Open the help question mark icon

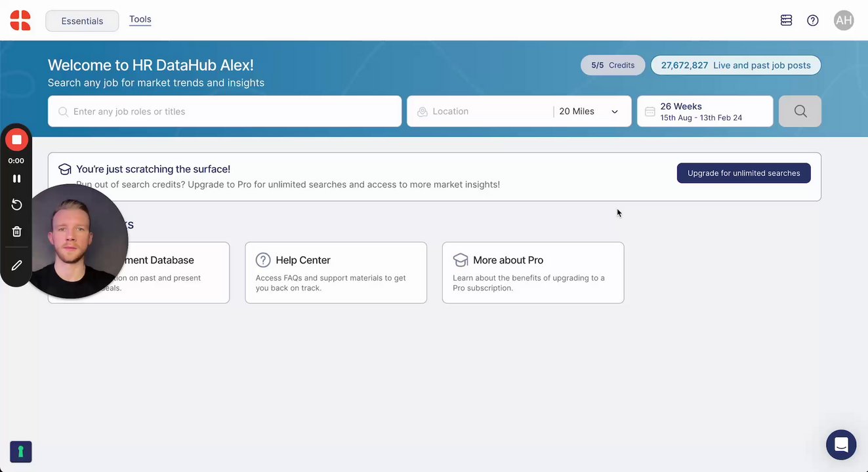click(813, 20)
